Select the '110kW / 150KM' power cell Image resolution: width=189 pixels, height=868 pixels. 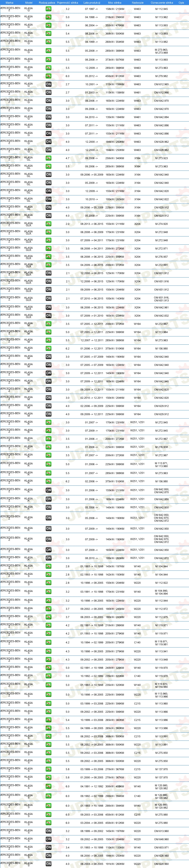click(115, 847)
